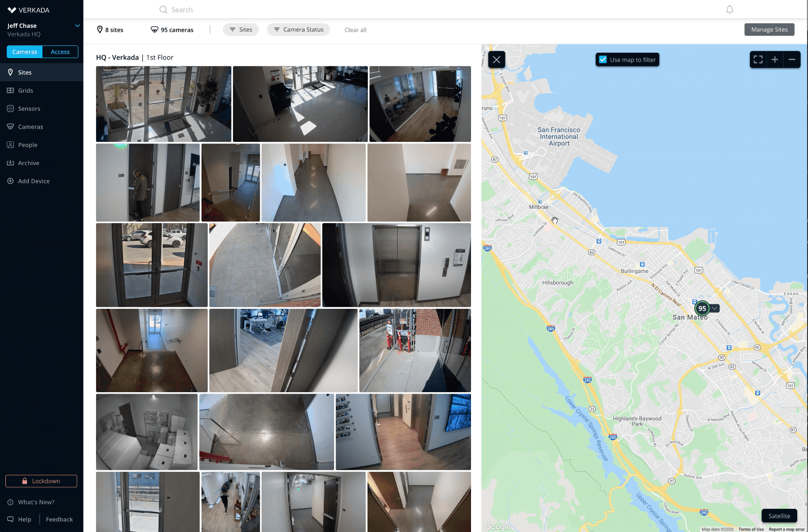The height and width of the screenshot is (532, 808).
Task: Select Add Device in sidebar
Action: coord(34,181)
